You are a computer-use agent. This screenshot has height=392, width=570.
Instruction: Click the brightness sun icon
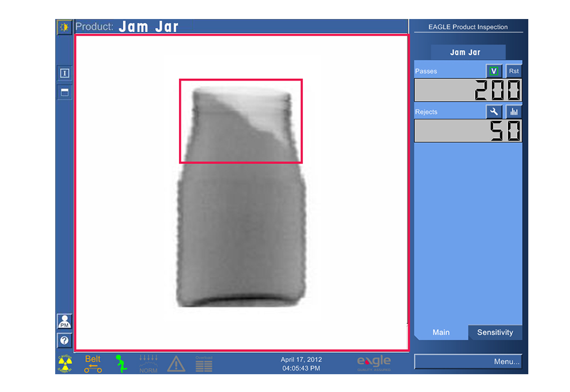click(x=64, y=27)
